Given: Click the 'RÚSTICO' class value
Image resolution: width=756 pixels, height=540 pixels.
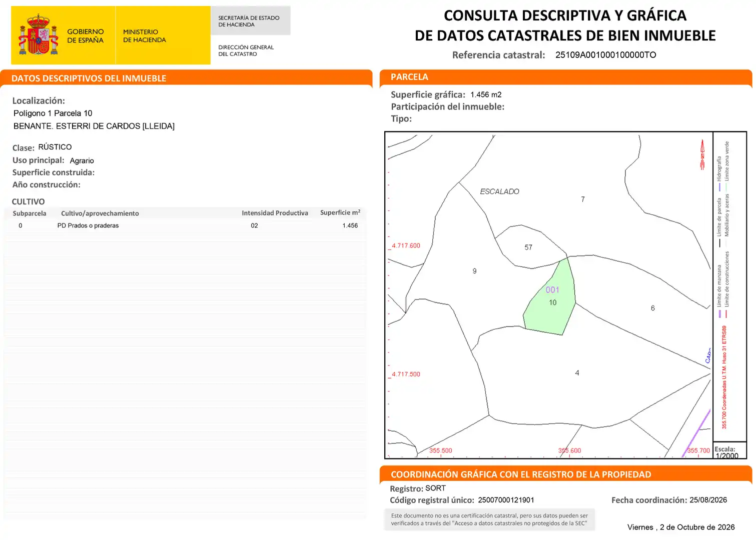Looking at the screenshot, I should coord(55,147).
